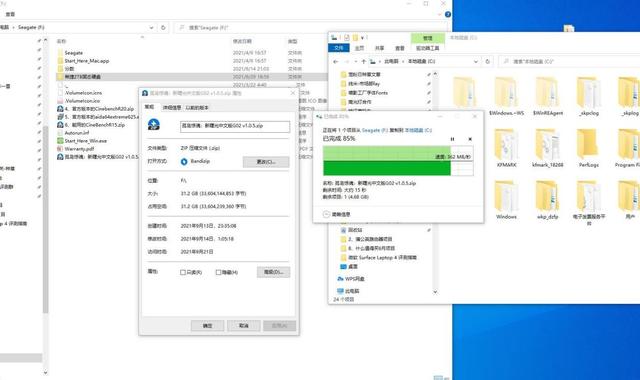Pause the file copy operation
This screenshot has width=640, height=380.
452,139
